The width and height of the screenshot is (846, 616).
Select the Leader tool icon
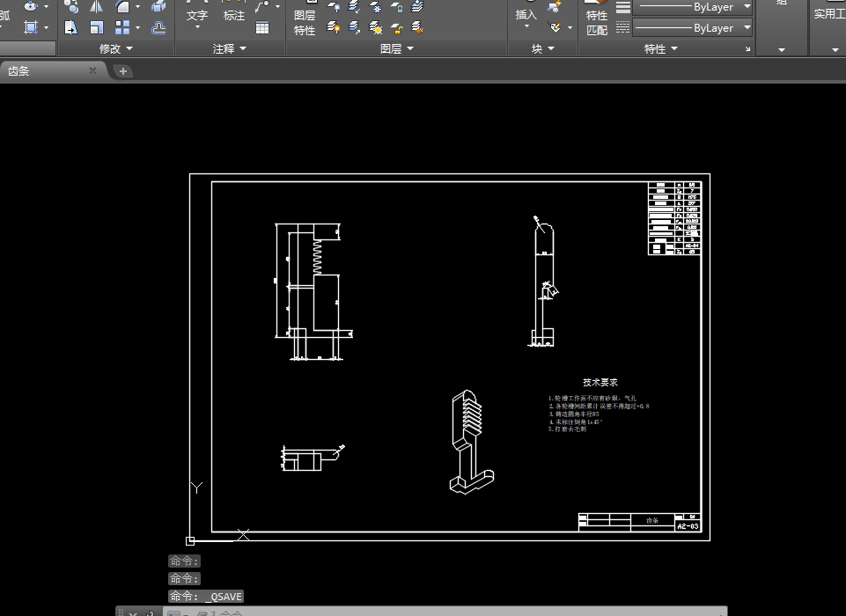tap(262, 6)
